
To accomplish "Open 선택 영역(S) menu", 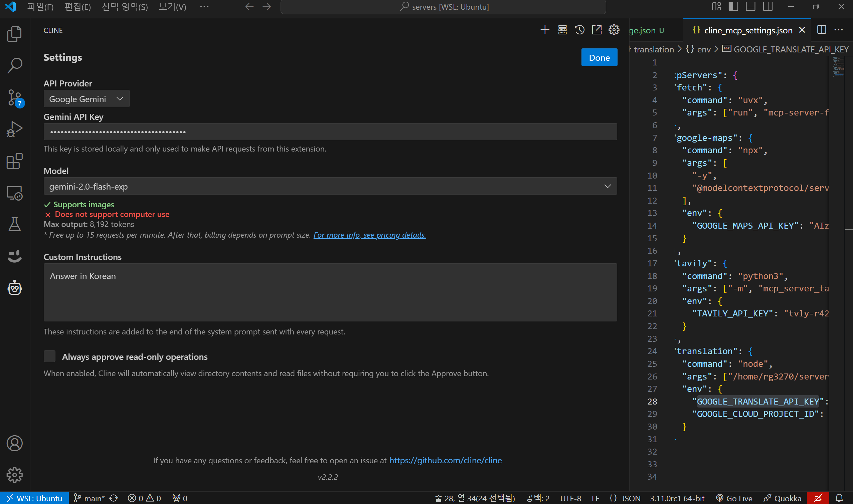I will click(x=125, y=7).
